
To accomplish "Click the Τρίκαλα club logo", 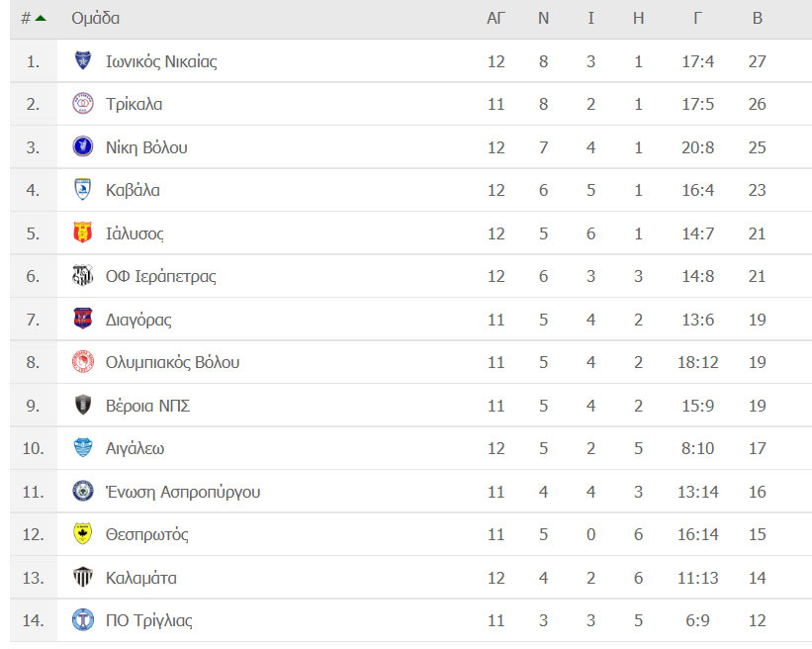I will tap(83, 104).
